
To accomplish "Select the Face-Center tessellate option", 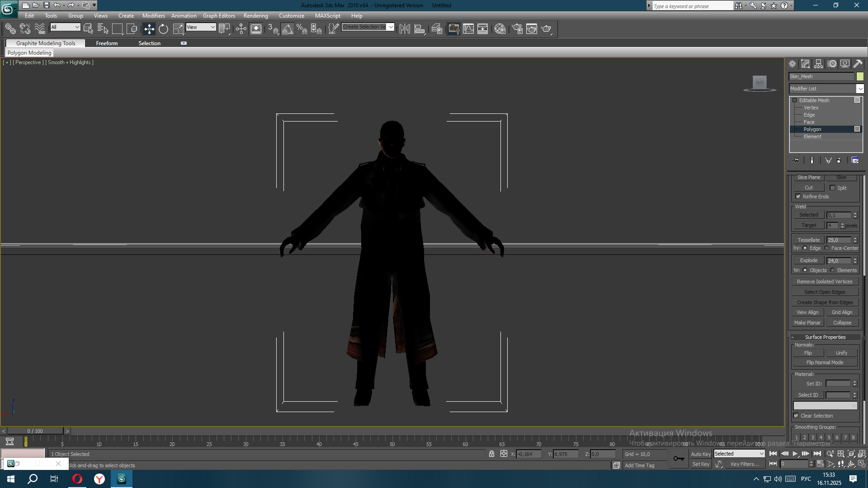I will [826, 248].
